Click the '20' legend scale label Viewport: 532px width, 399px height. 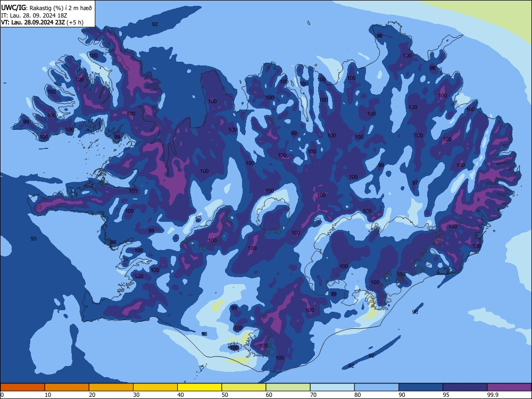pyautogui.click(x=92, y=395)
